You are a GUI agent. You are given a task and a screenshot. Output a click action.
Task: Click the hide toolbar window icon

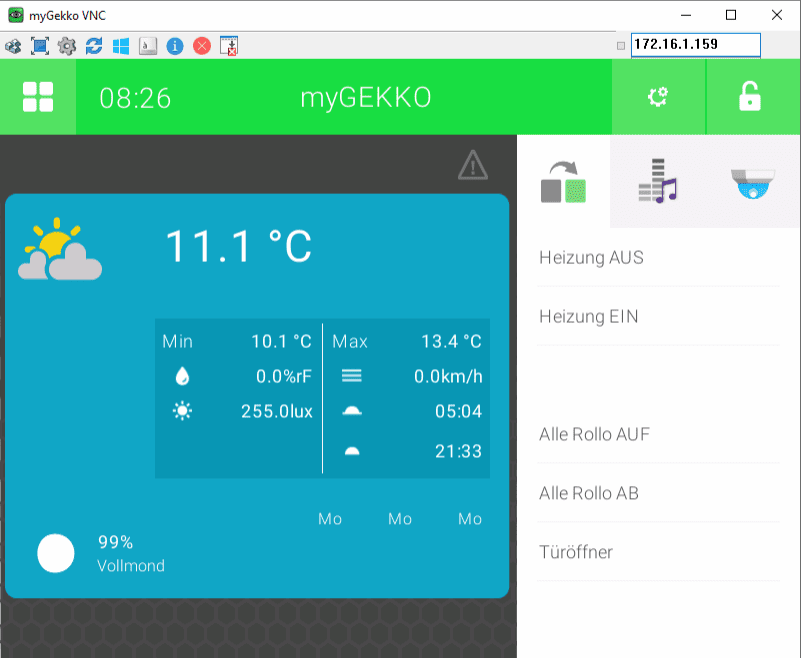point(229,46)
